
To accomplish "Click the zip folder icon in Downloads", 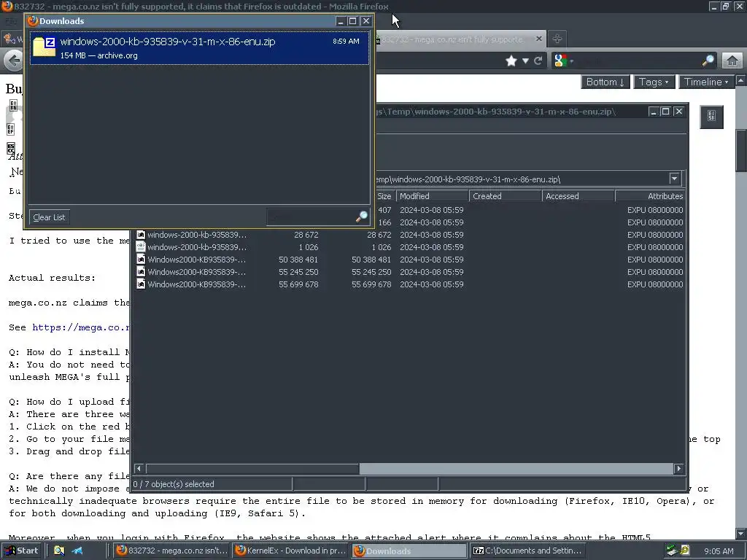I will point(44,47).
